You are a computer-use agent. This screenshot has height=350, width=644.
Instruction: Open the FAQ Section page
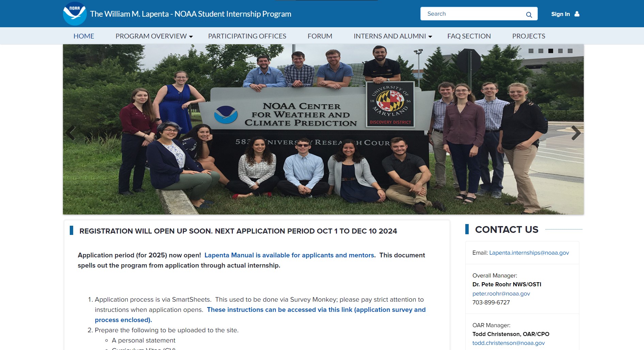tap(469, 36)
